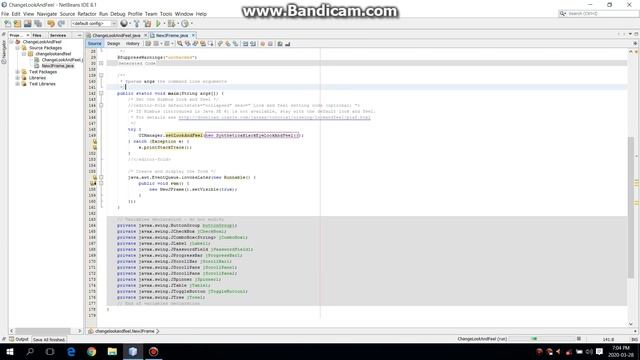Select NewJFrame.java in the project tree

(x=58, y=66)
